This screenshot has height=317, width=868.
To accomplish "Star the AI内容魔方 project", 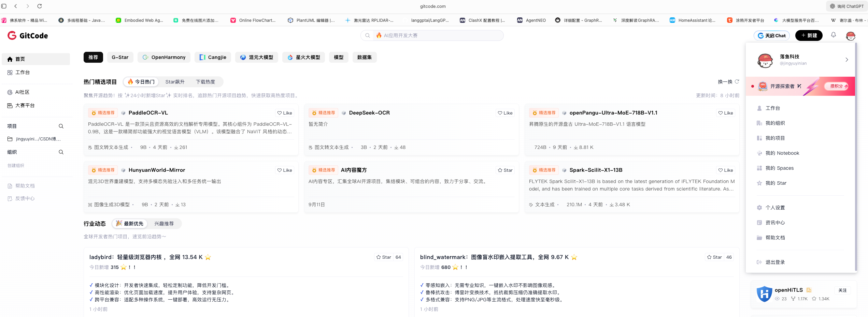I will coord(505,170).
